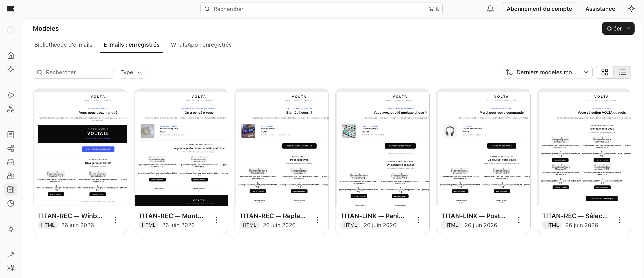Click the date on TITAN-REC — Sélec... card
Image resolution: width=644 pixels, height=278 pixels.
click(581, 225)
